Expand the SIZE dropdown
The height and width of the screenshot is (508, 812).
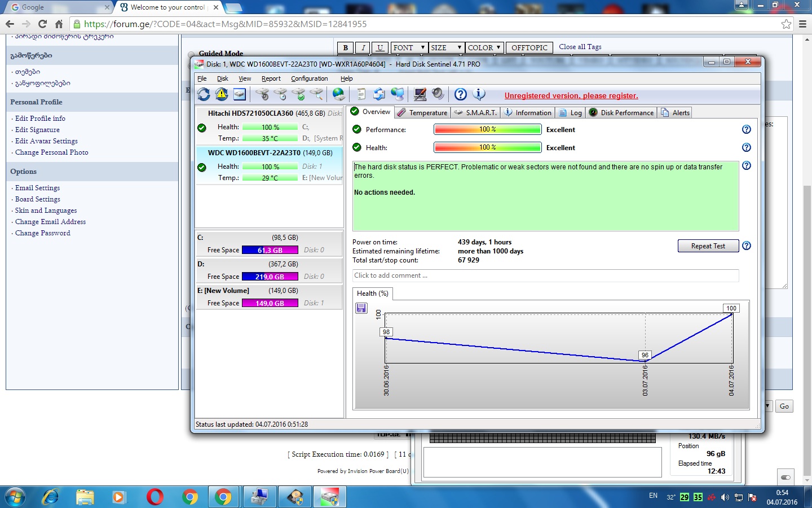click(446, 48)
